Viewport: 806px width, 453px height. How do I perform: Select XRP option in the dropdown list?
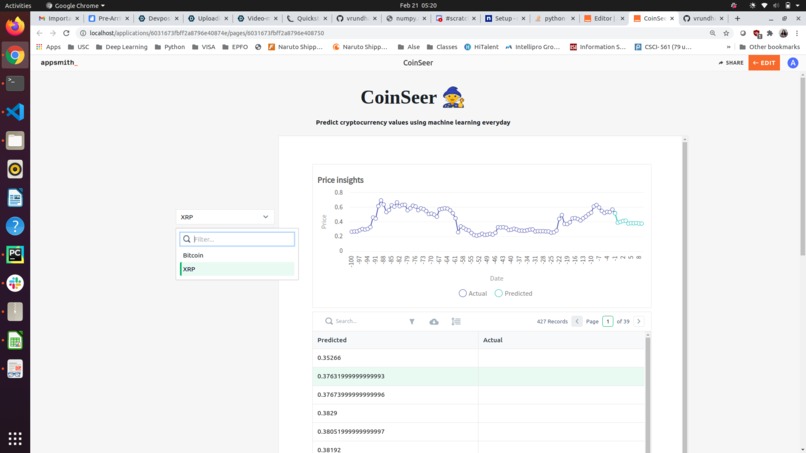(237, 269)
